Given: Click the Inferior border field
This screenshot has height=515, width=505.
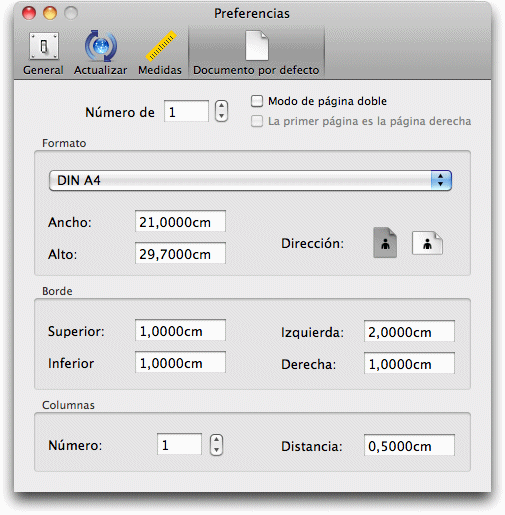Looking at the screenshot, I should click(x=180, y=362).
